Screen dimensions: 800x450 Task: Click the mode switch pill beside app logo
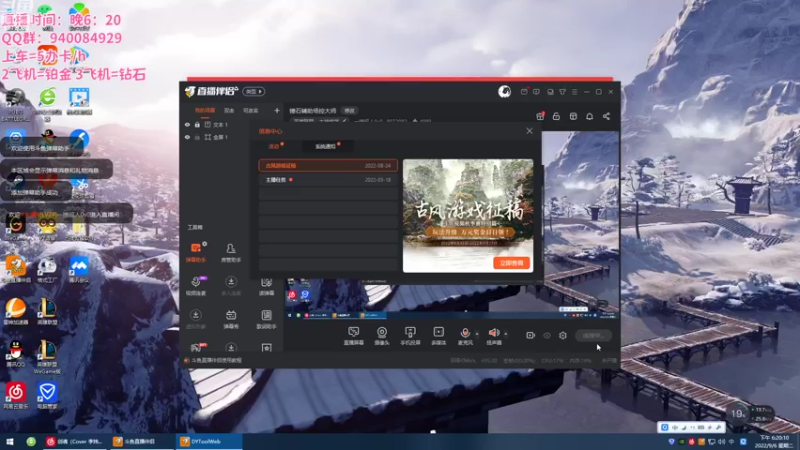pos(254,91)
